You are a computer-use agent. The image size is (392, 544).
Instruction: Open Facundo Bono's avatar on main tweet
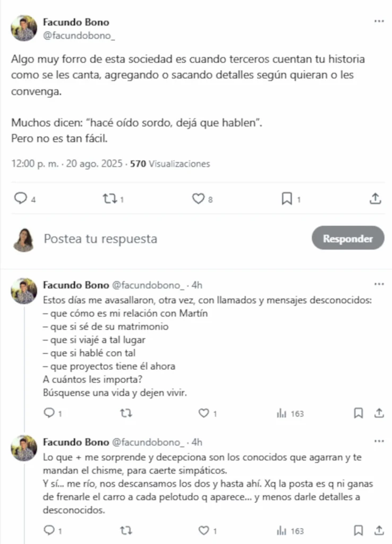[x=24, y=28]
